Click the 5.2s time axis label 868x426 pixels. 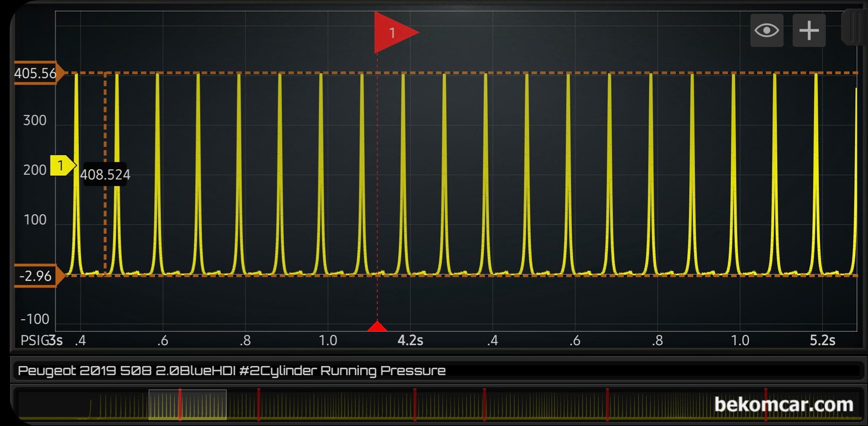(x=822, y=340)
